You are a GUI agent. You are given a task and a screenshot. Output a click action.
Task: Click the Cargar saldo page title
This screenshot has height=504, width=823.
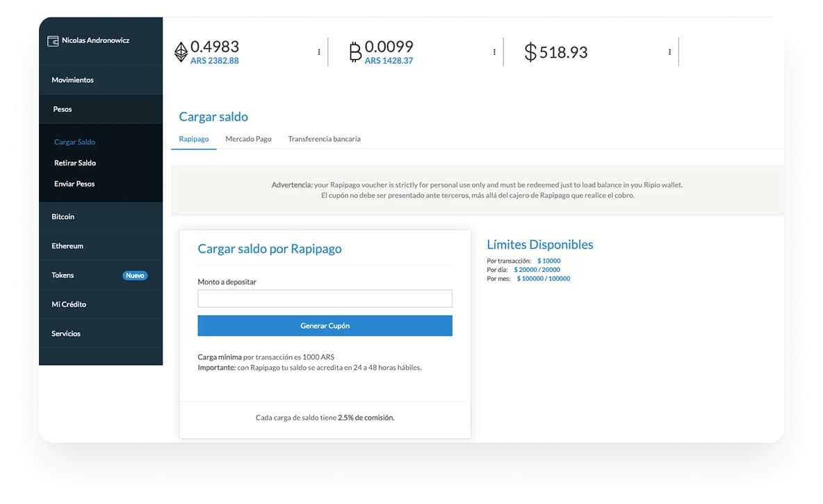point(213,117)
